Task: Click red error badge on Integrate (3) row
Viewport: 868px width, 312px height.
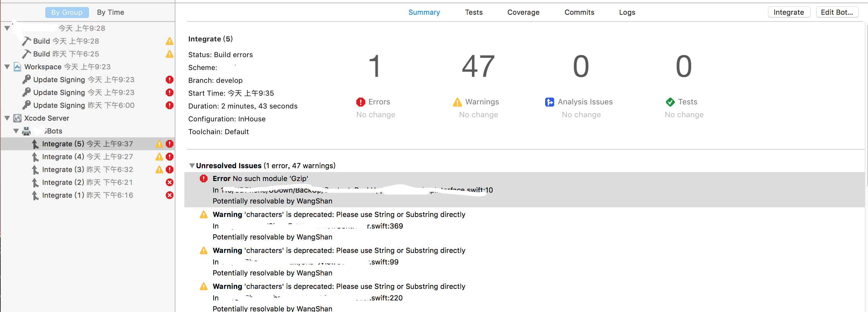Action: 170,169
